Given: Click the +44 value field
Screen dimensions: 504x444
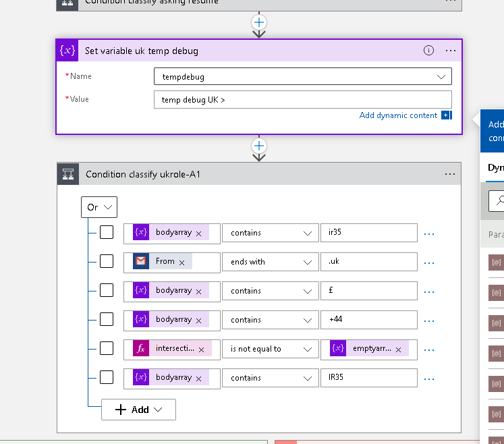Looking at the screenshot, I should point(369,320).
